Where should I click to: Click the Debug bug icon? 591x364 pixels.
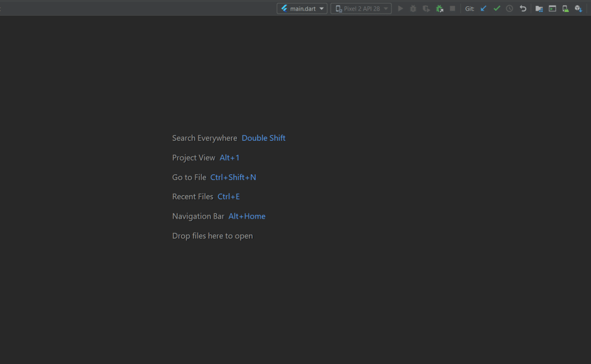coord(413,8)
